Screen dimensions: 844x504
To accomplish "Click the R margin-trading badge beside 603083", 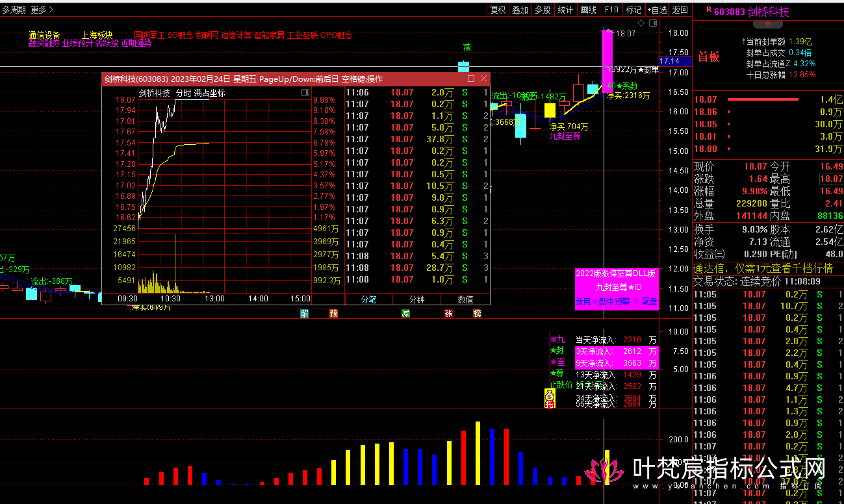I will coord(710,10).
